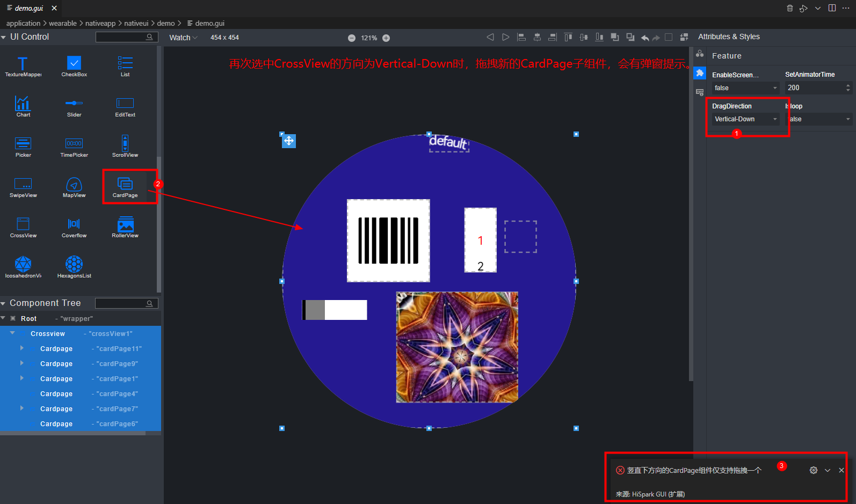Click the zoom in plus icon
The width and height of the screenshot is (856, 504).
[x=386, y=38]
